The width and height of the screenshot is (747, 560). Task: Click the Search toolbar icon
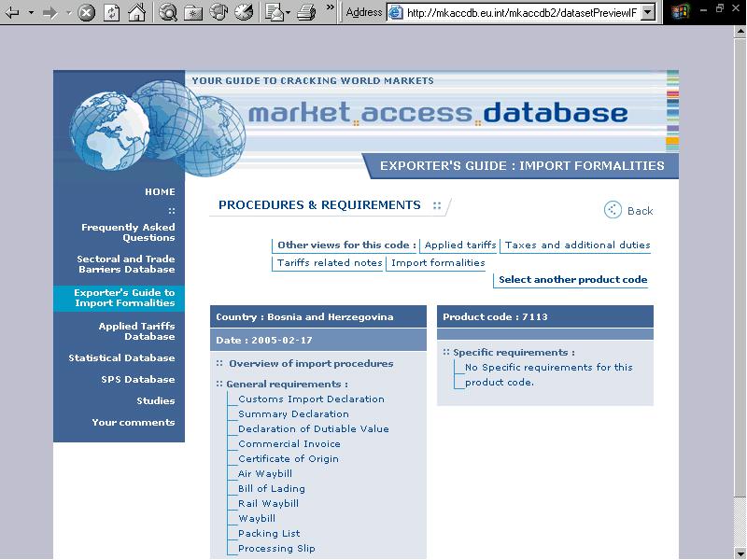tap(168, 12)
